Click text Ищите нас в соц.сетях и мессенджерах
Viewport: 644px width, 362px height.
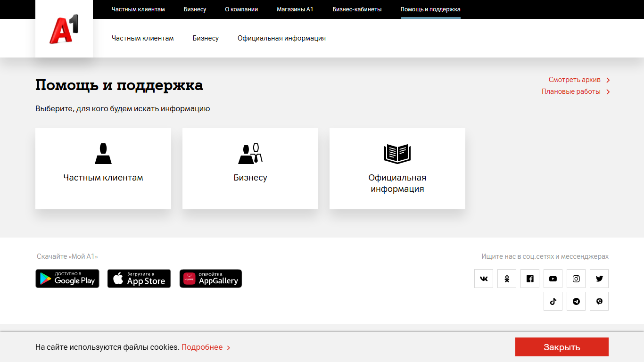pos(545,256)
